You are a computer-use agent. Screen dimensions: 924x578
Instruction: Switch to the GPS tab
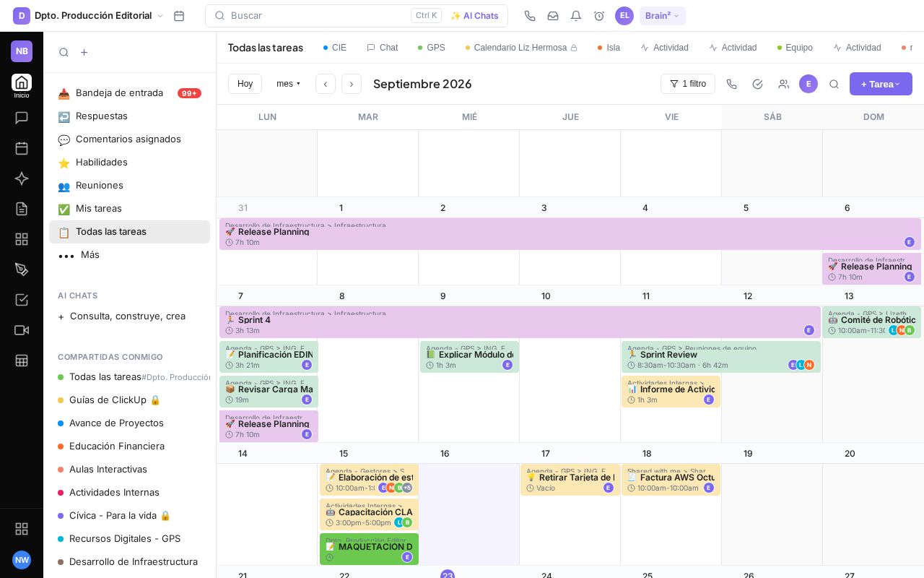point(432,48)
